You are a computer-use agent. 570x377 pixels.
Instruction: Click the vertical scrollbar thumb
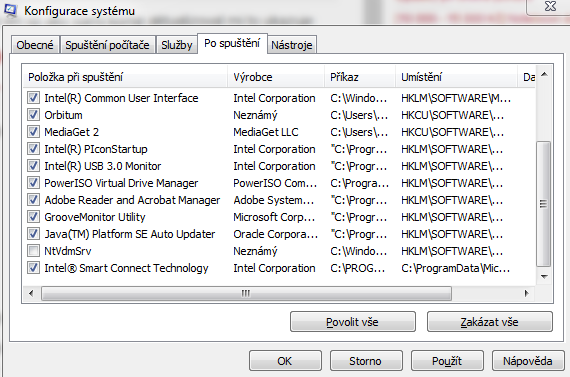click(x=543, y=204)
